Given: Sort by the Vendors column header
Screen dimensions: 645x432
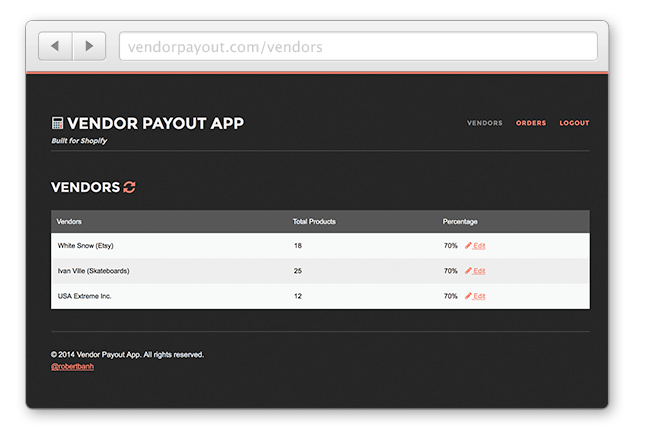Looking at the screenshot, I should coord(70,221).
